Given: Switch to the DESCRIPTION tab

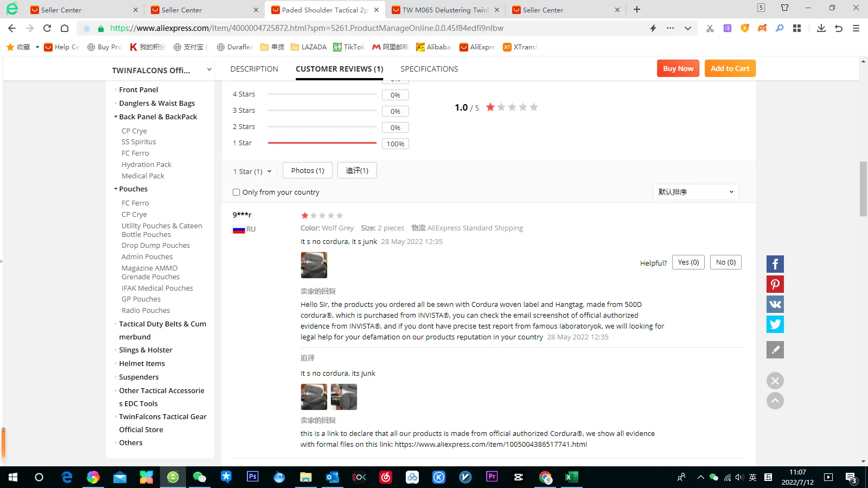Looking at the screenshot, I should (x=254, y=69).
